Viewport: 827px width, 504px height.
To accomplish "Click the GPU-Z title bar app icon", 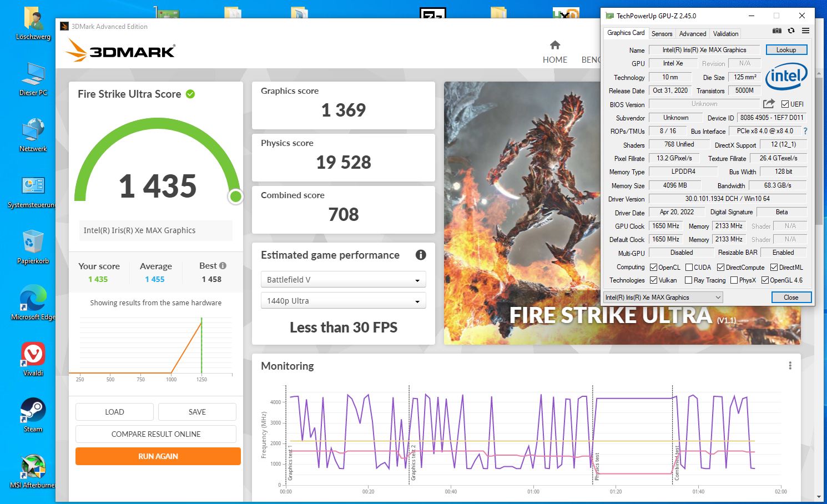I will (x=609, y=16).
